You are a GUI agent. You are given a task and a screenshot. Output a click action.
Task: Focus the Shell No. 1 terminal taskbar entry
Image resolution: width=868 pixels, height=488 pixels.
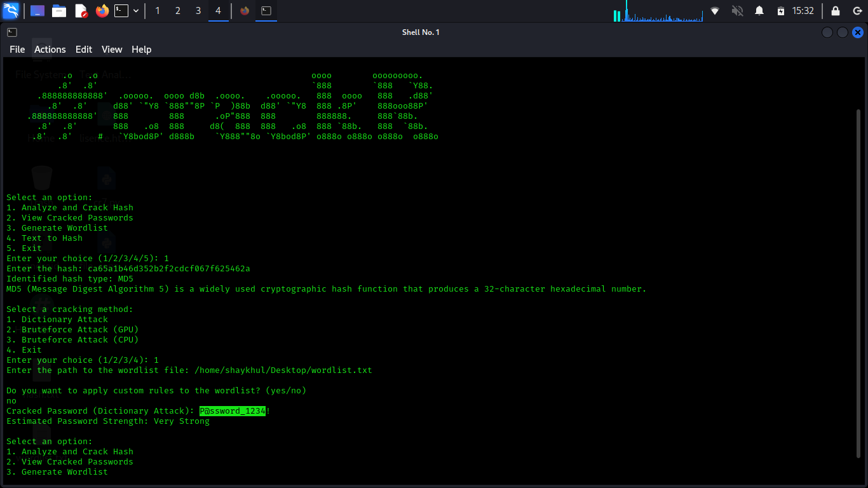coord(266,11)
